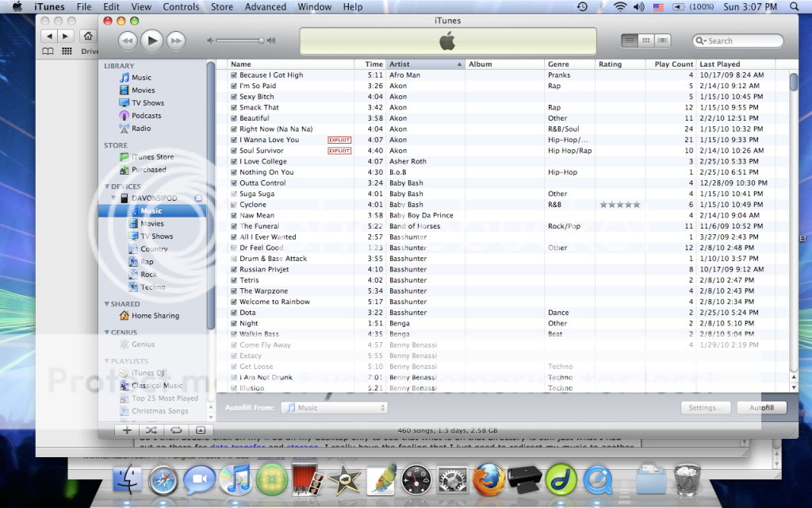Open the Controls menu
The width and height of the screenshot is (812, 508).
tap(181, 6)
